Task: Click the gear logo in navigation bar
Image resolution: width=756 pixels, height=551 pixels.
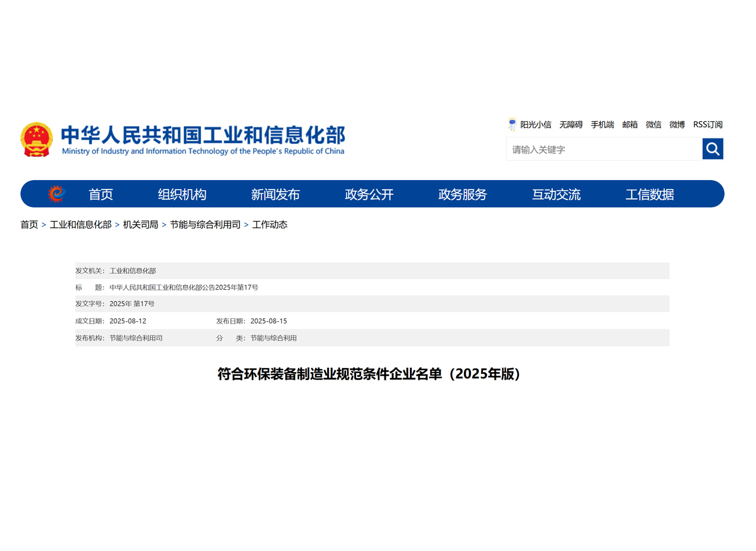Action: tap(57, 194)
